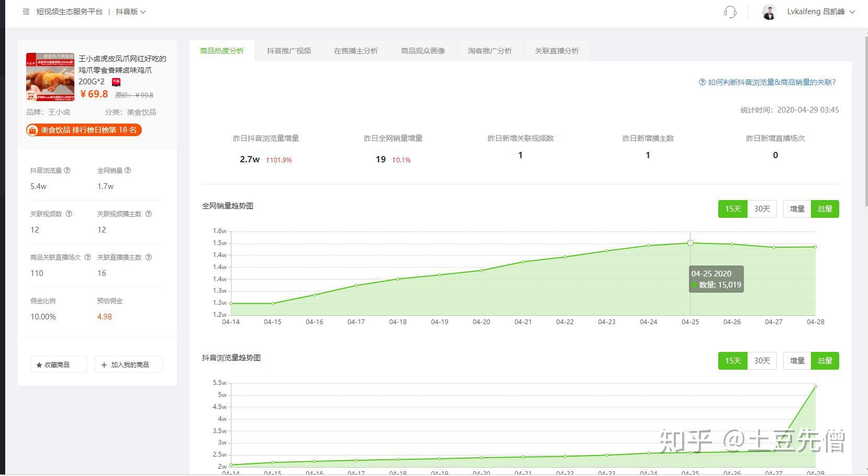Click price ¥69.8

[x=94, y=94]
